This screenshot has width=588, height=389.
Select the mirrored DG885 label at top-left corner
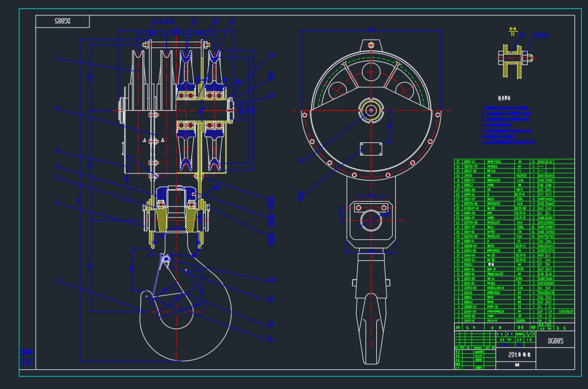[62, 21]
